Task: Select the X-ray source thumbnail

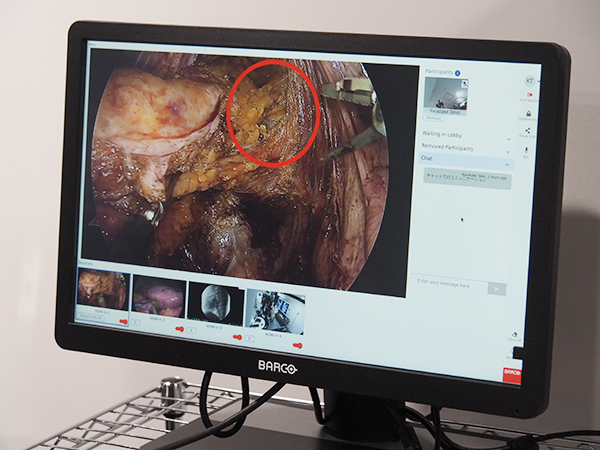Action: point(216,298)
